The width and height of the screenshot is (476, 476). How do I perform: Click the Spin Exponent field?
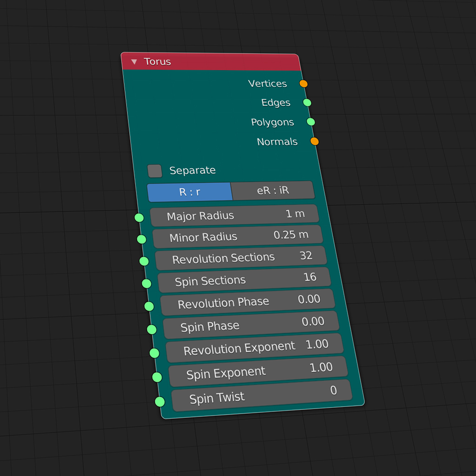258,371
